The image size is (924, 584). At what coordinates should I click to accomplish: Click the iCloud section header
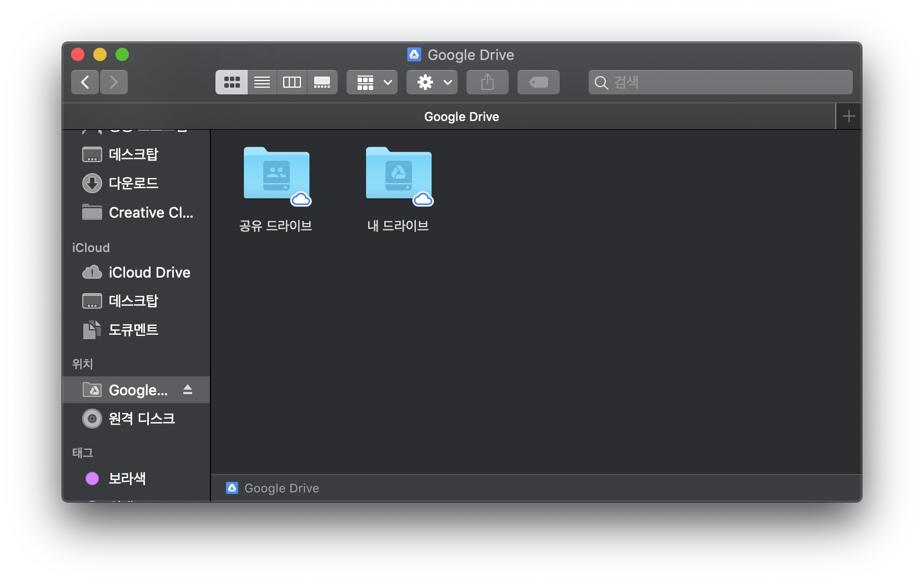click(91, 248)
